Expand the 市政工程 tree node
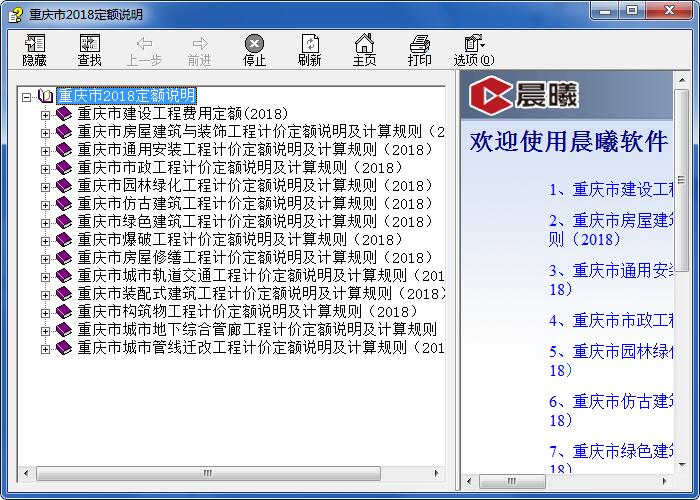700x500 pixels. tap(45, 169)
